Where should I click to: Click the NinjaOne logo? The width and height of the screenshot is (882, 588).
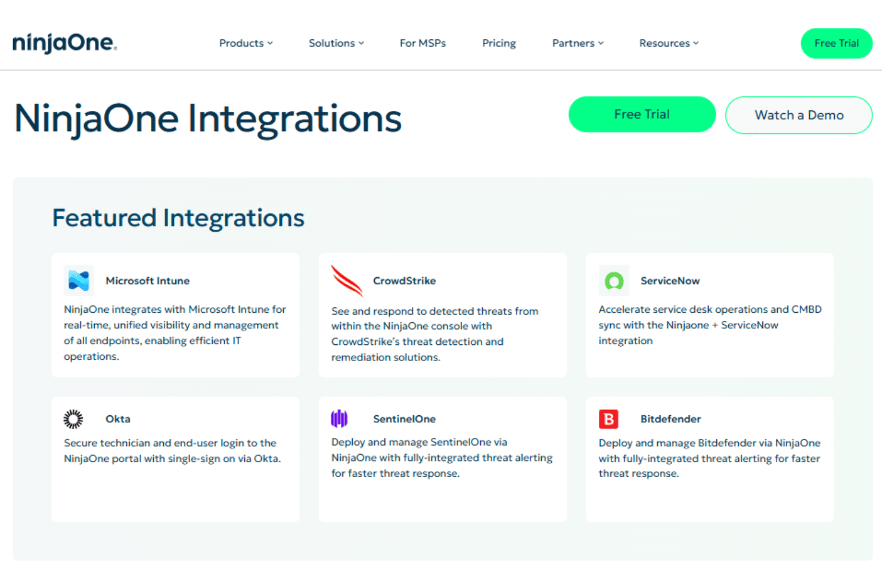(64, 43)
